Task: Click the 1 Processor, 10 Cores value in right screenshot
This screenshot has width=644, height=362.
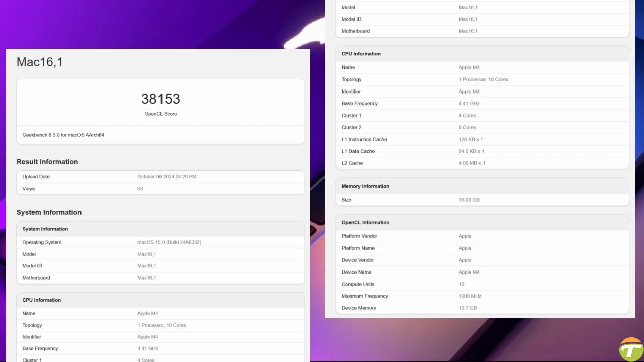Action: point(484,79)
